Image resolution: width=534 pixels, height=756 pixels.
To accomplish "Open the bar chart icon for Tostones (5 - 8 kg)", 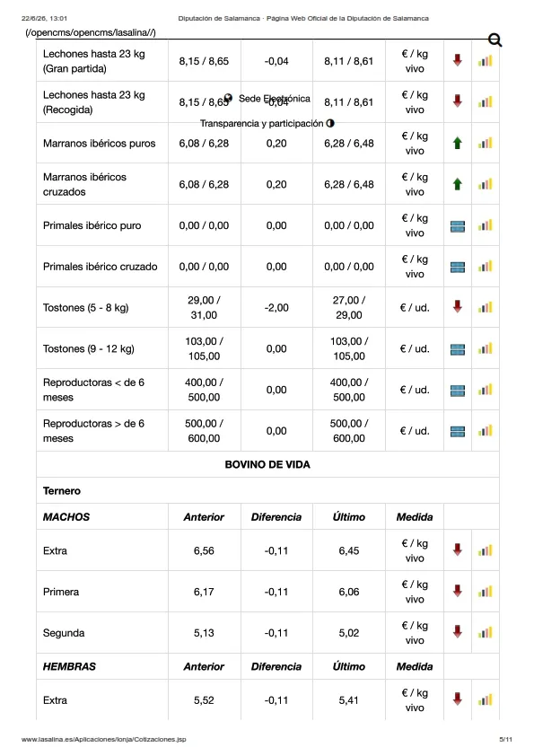I will [x=486, y=308].
